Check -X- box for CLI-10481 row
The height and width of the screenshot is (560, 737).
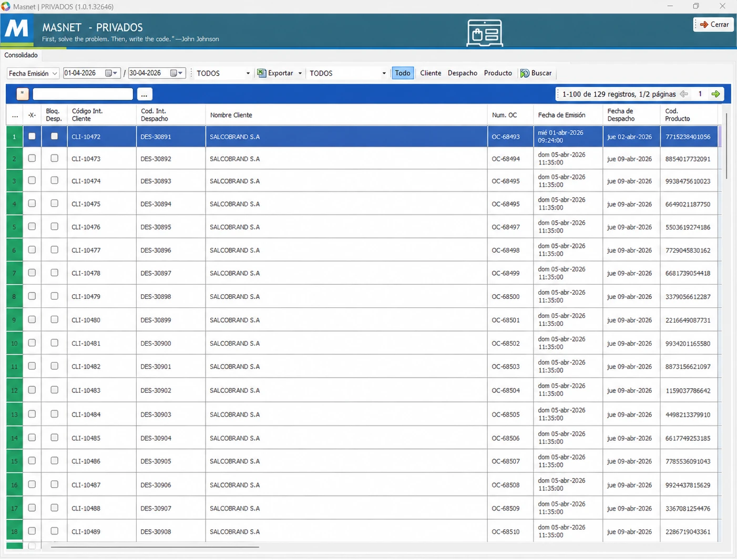click(x=32, y=343)
